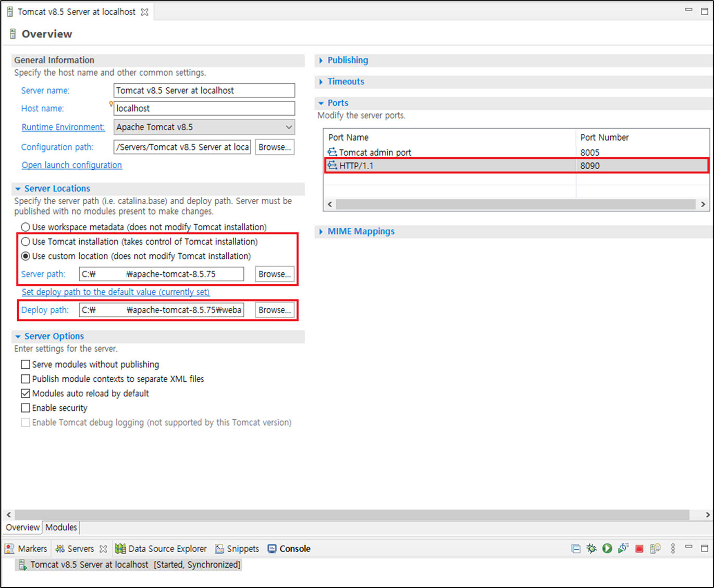Expand the Publishing section

pos(321,60)
